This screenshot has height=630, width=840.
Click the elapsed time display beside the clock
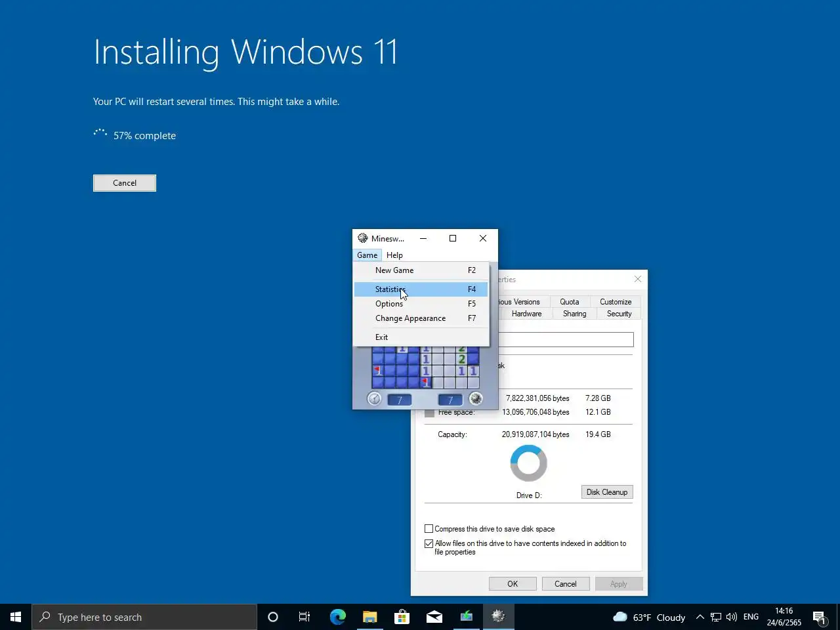pyautogui.click(x=400, y=400)
